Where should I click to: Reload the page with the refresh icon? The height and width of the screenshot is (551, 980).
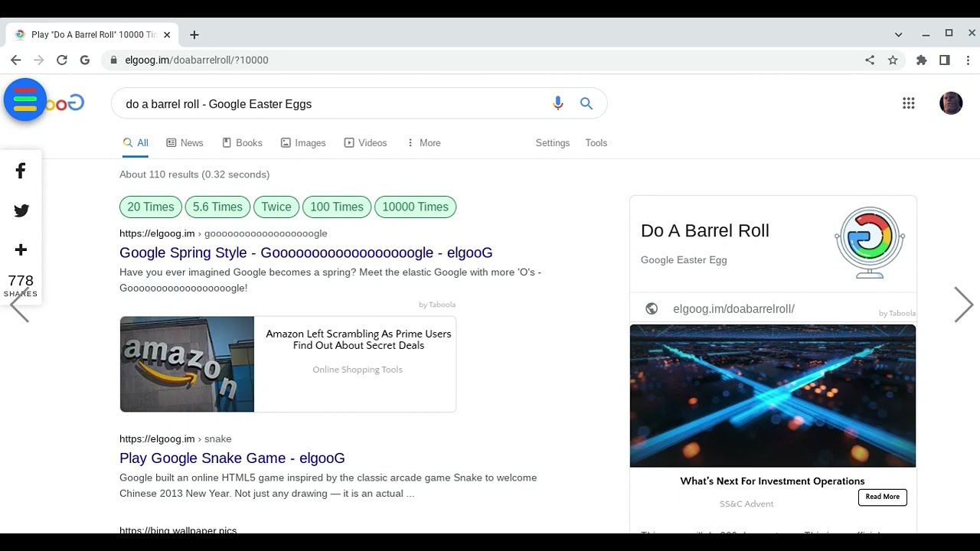click(62, 60)
